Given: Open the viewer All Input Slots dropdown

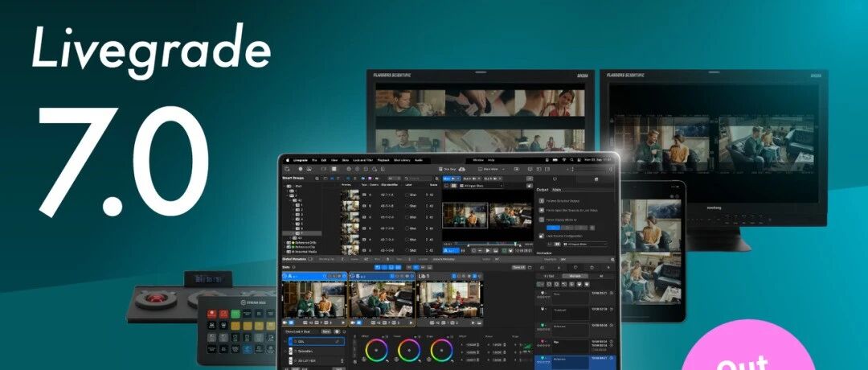Looking at the screenshot, I should 481,186.
